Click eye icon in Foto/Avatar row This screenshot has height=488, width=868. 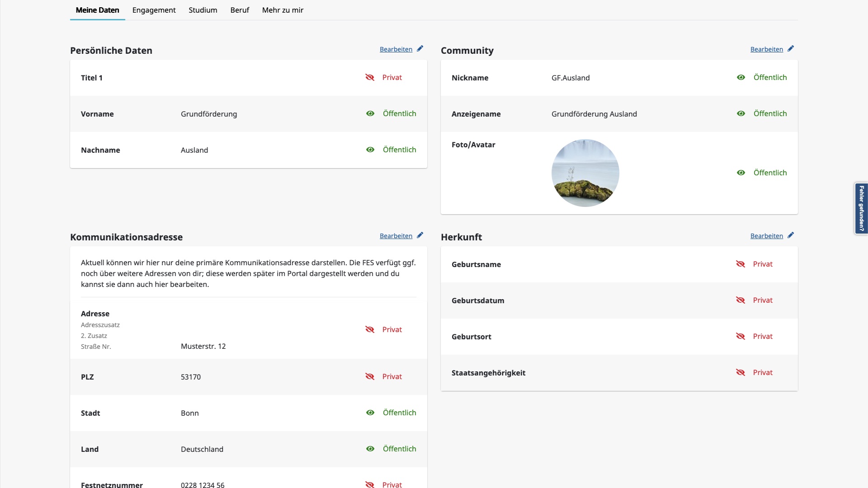[741, 173]
